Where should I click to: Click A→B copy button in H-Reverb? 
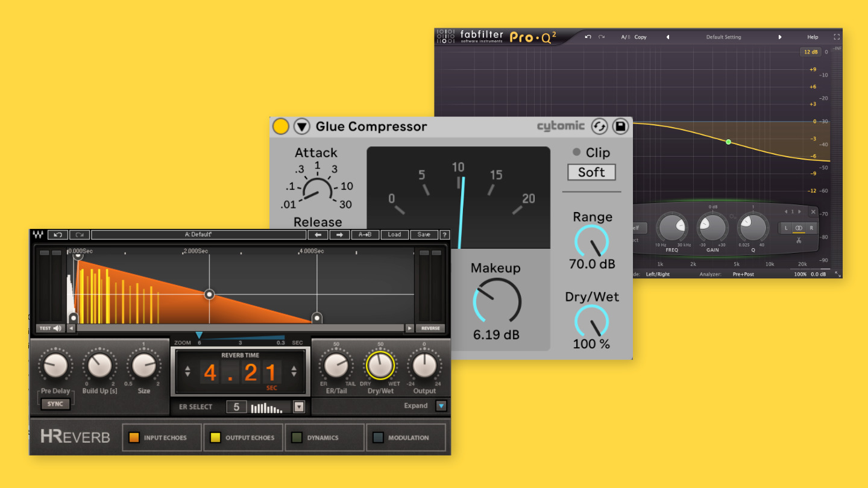365,235
